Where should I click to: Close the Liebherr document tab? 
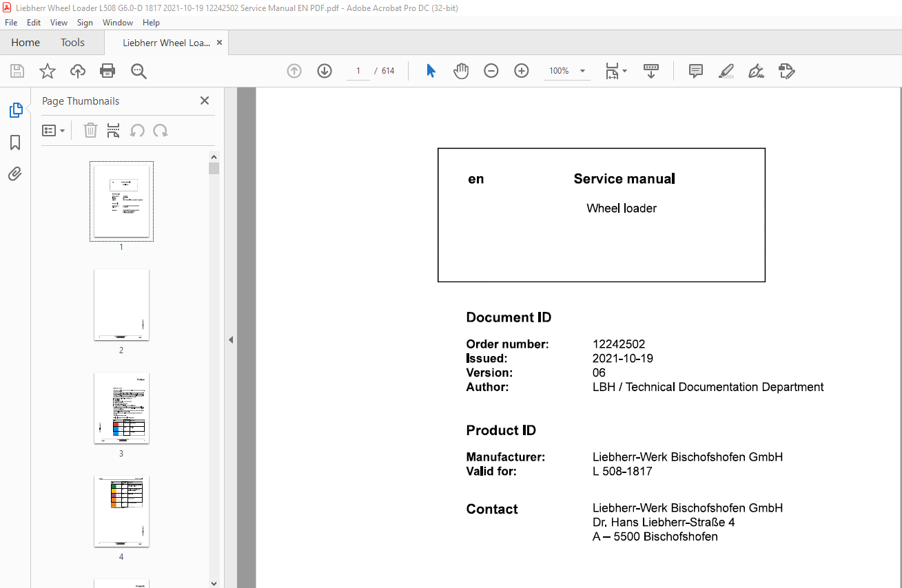tap(219, 43)
